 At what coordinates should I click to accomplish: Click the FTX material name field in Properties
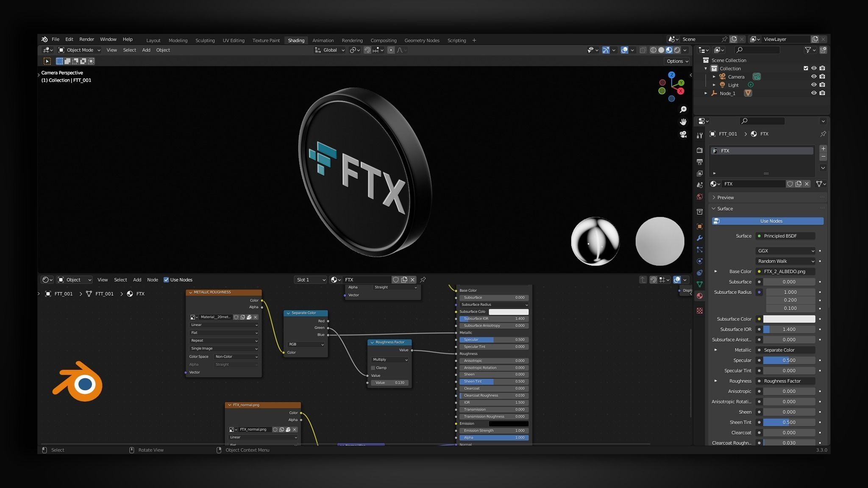pyautogui.click(x=754, y=184)
